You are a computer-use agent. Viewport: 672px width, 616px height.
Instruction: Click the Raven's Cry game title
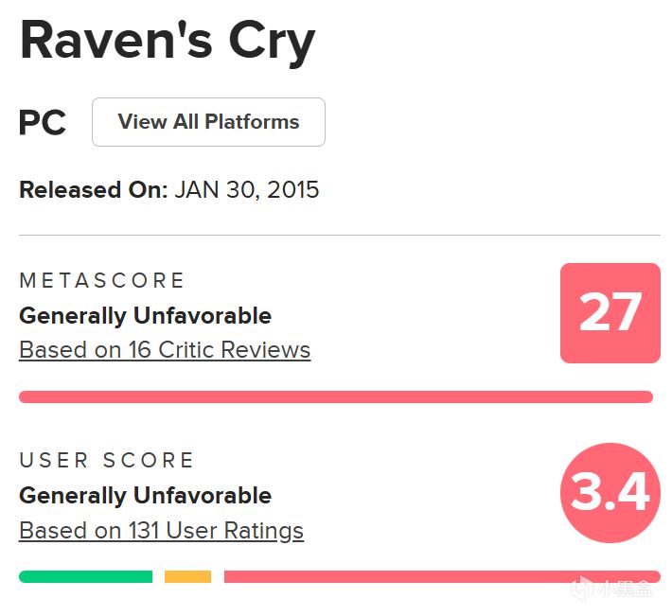pyautogui.click(x=168, y=42)
